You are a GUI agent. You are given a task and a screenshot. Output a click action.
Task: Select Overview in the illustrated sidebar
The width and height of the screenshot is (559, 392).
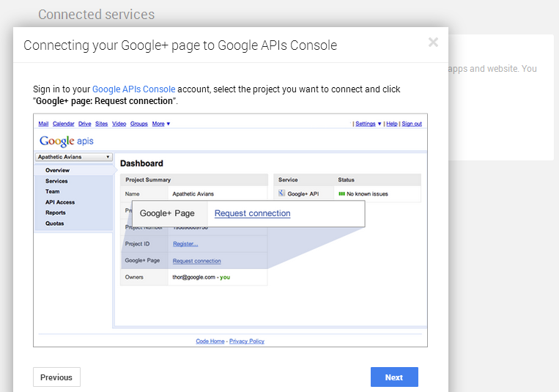pyautogui.click(x=57, y=170)
